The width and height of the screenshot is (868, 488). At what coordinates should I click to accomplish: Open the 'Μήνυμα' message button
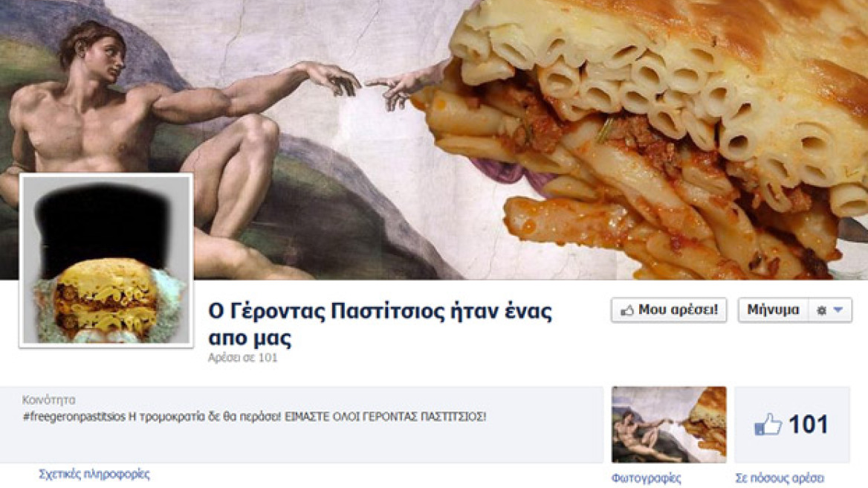(774, 310)
